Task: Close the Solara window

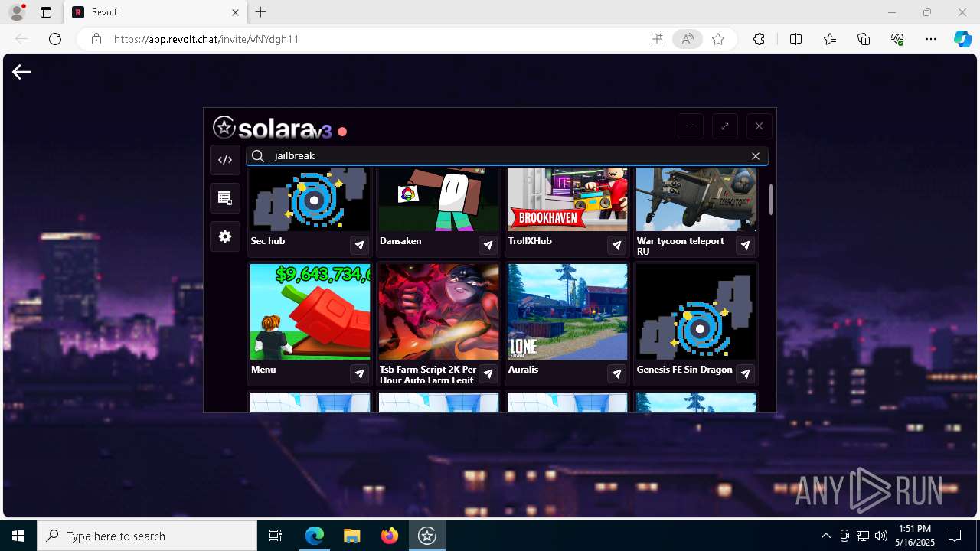Action: (x=759, y=126)
